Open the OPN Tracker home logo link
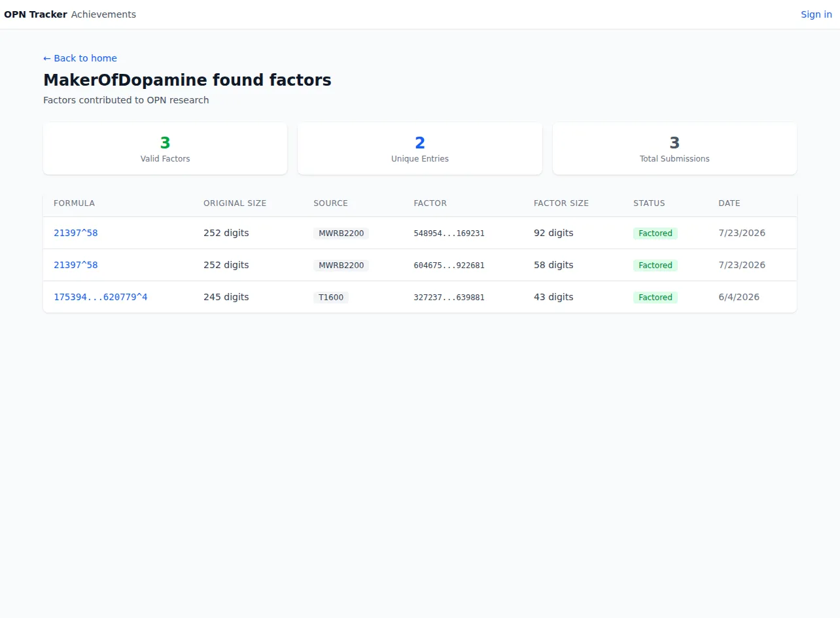840x618 pixels. click(35, 14)
